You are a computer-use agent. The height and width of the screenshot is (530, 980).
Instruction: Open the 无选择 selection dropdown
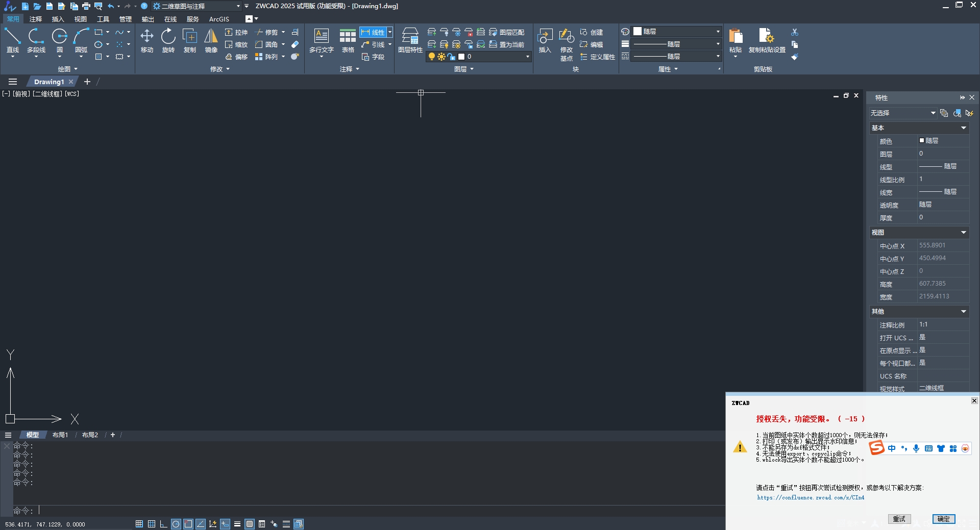902,113
